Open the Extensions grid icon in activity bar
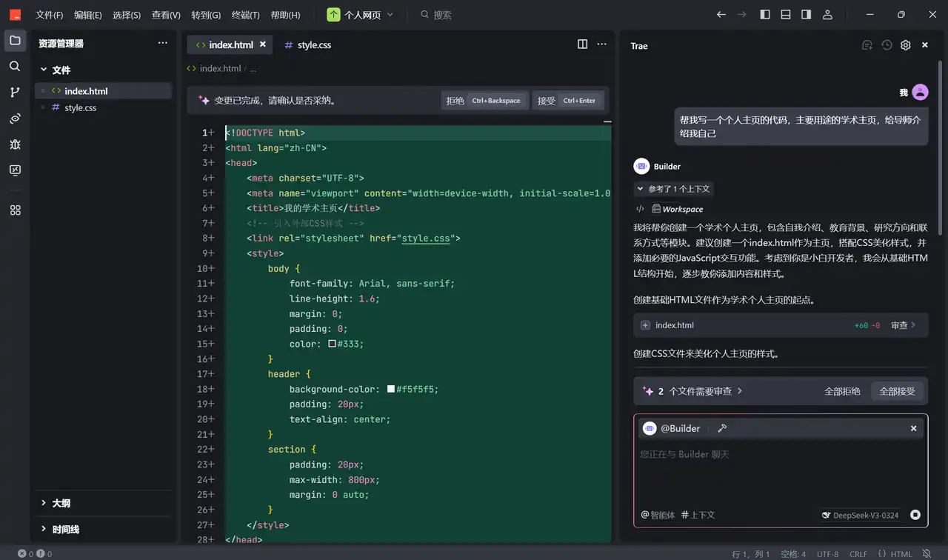Viewport: 948px width, 560px height. 15,210
